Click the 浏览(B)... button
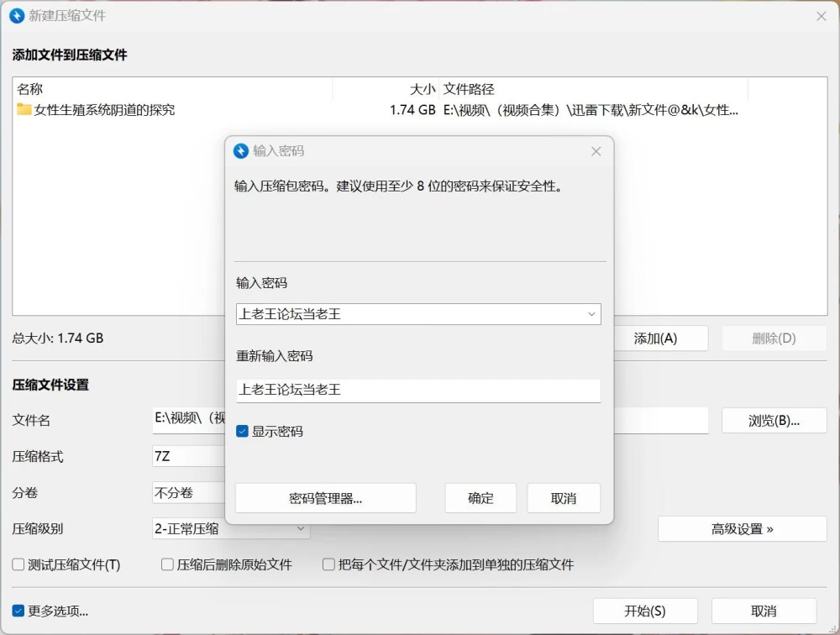This screenshot has height=635, width=840. [x=774, y=421]
